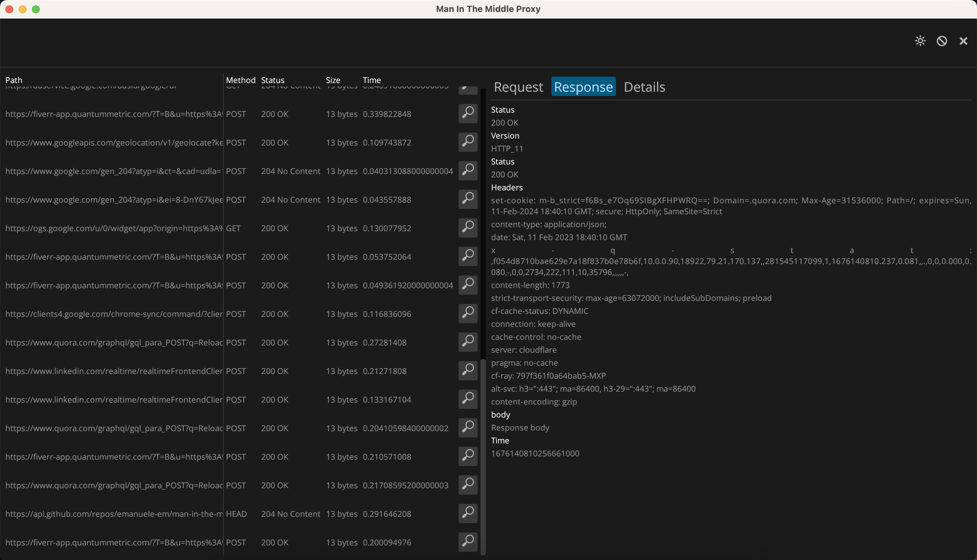Click the date: Sat, 11 Feb 2023 header
The image size is (977, 560).
point(559,237)
